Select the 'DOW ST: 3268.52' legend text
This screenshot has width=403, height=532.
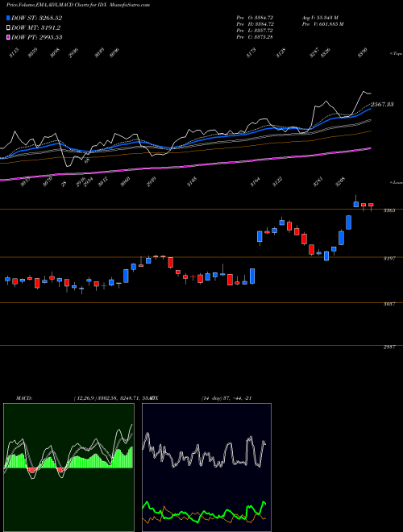click(x=36, y=18)
